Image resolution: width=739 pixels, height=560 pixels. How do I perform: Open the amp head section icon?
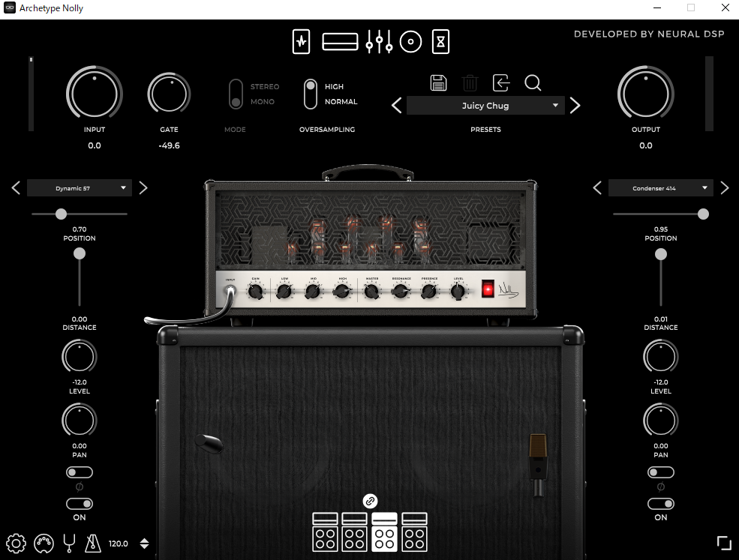[340, 41]
